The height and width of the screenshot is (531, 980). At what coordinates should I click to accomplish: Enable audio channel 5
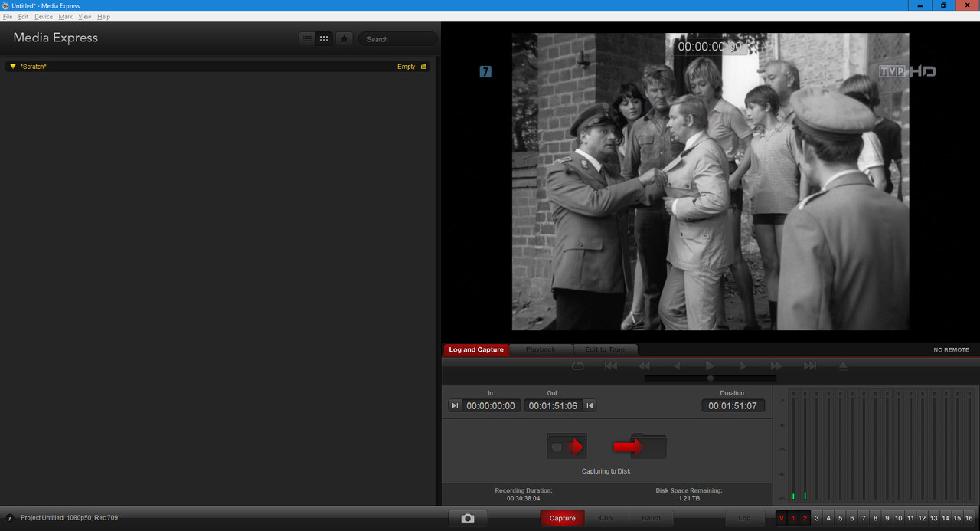[840, 518]
